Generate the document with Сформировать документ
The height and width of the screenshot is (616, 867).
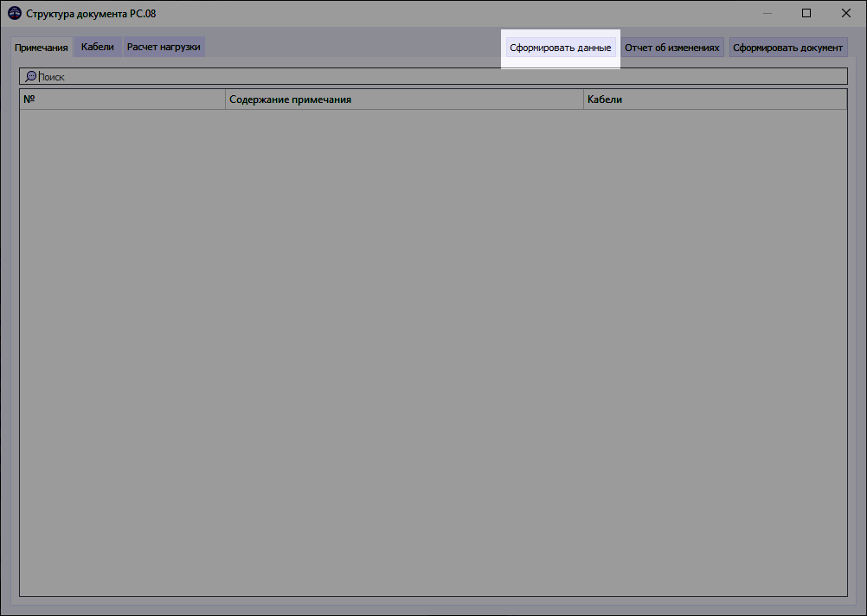click(788, 47)
